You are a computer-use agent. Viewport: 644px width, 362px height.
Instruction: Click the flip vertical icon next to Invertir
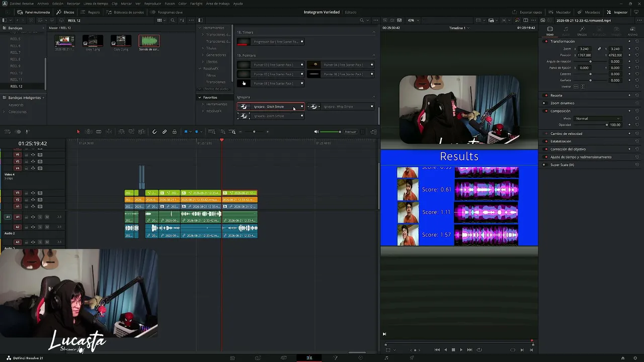coord(583,86)
